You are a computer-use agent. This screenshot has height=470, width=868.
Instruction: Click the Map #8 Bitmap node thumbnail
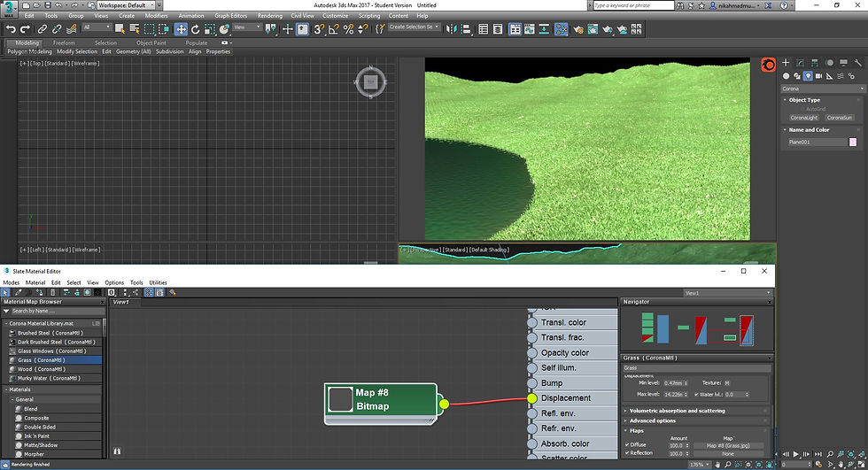pyautogui.click(x=340, y=399)
